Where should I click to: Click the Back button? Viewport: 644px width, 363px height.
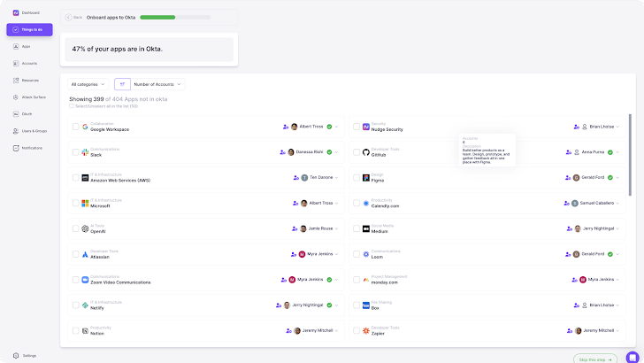click(x=74, y=17)
